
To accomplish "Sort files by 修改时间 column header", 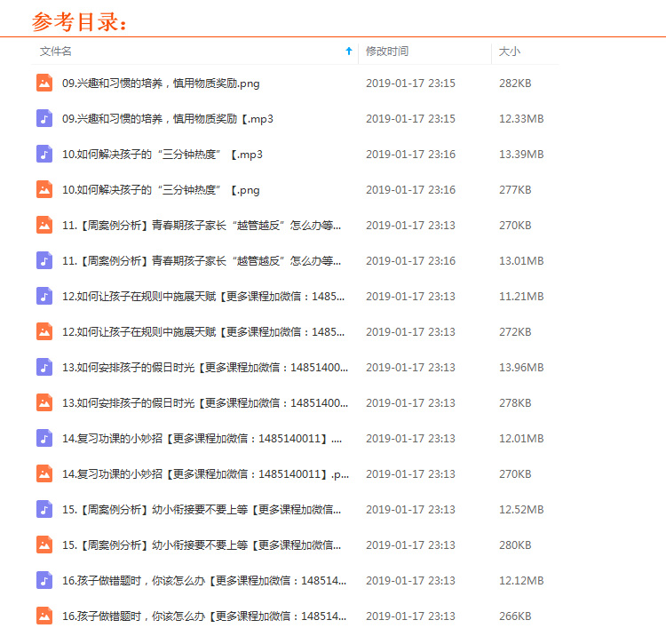I will 387,52.
